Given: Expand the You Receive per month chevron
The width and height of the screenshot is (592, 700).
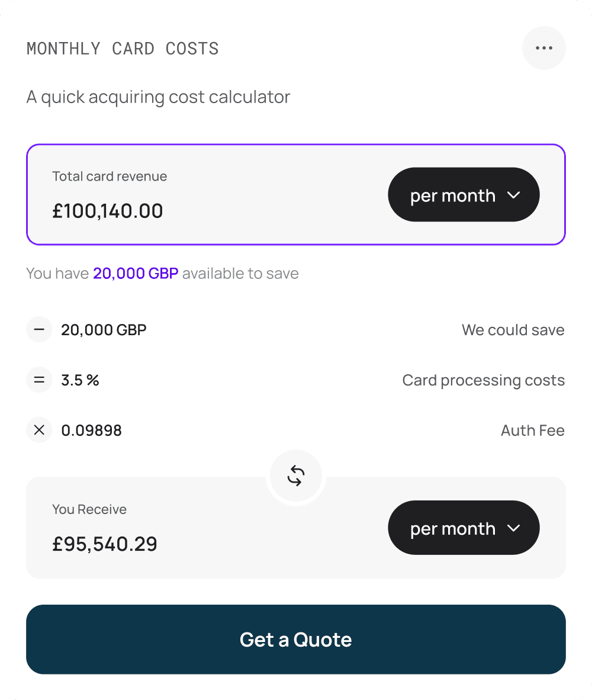Looking at the screenshot, I should [514, 528].
